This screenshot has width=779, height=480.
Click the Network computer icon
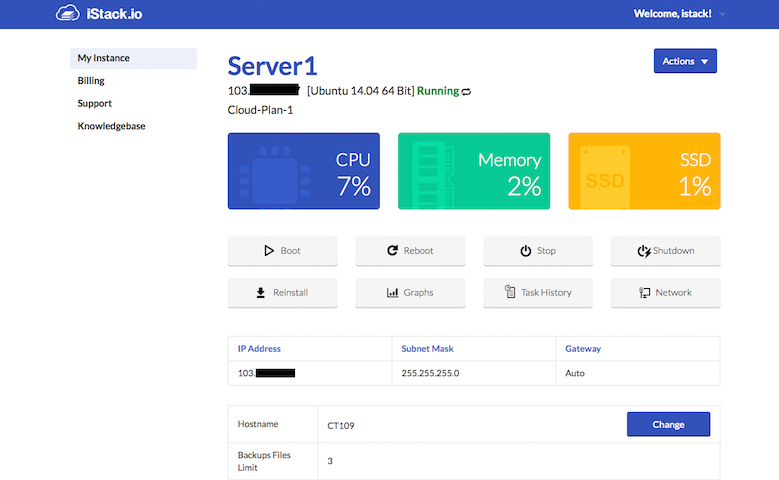click(x=644, y=293)
